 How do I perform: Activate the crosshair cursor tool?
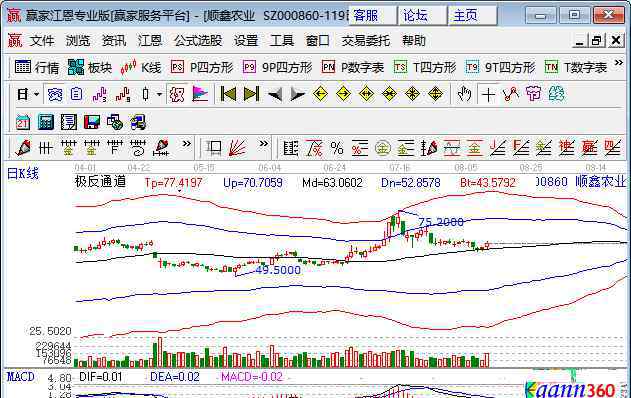pyautogui.click(x=488, y=95)
